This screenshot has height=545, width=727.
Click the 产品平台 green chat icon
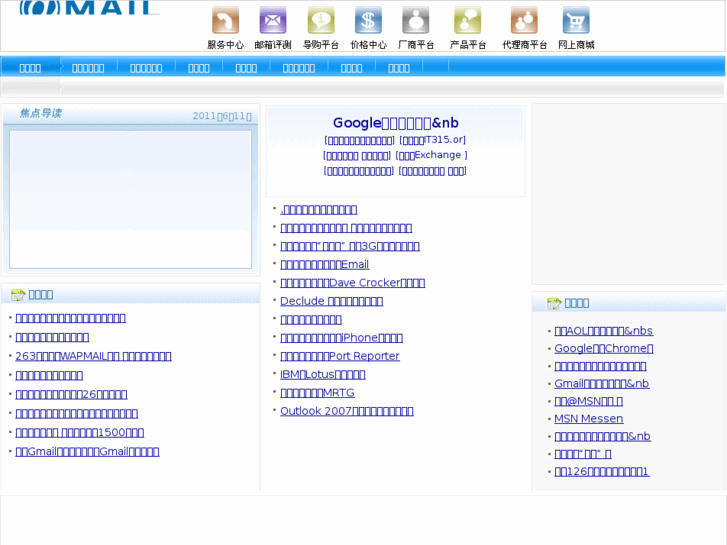pyautogui.click(x=467, y=20)
